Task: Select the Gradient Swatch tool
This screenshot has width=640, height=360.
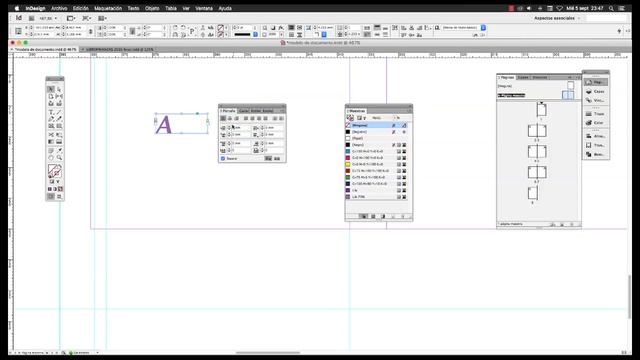Action: [51, 142]
